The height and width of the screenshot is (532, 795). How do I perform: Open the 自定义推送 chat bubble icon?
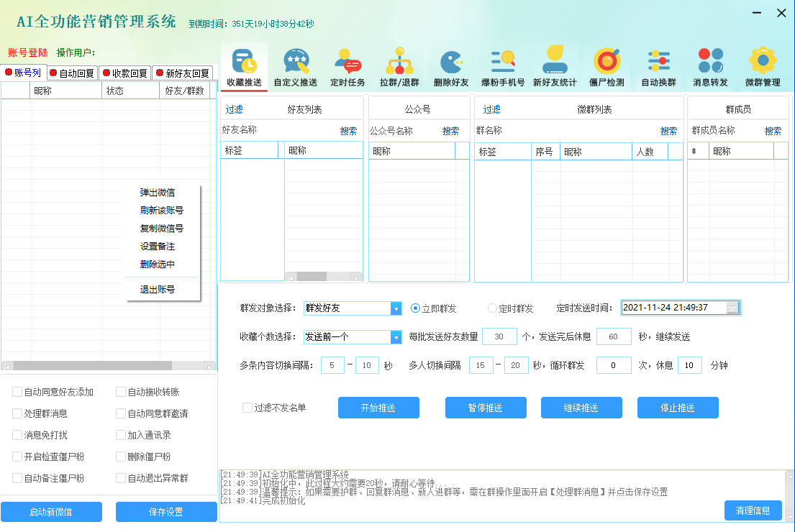click(x=296, y=68)
